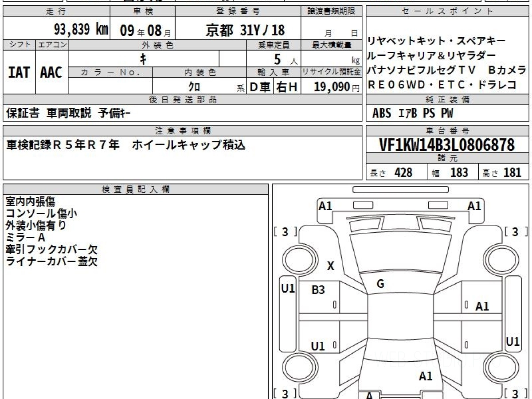532x399 pixels.
Task: Click the 譲渡書類期限 header
Action: point(331,12)
